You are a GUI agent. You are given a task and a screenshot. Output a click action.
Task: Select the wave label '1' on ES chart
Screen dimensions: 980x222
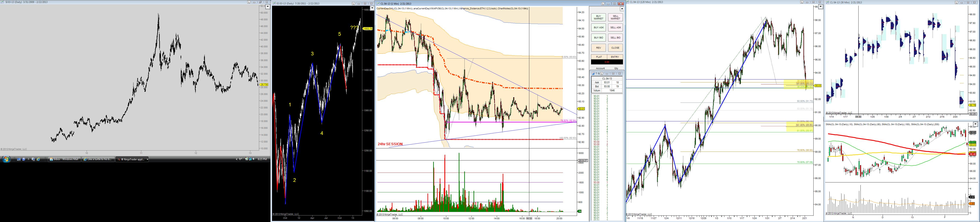pyautogui.click(x=290, y=105)
